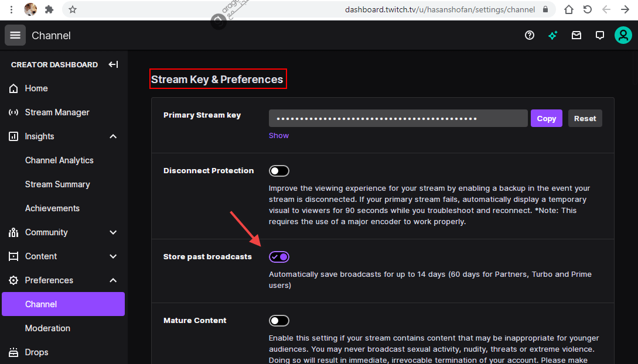The height and width of the screenshot is (364, 638).
Task: Click the teal sparkle icon in header
Action: coord(552,35)
